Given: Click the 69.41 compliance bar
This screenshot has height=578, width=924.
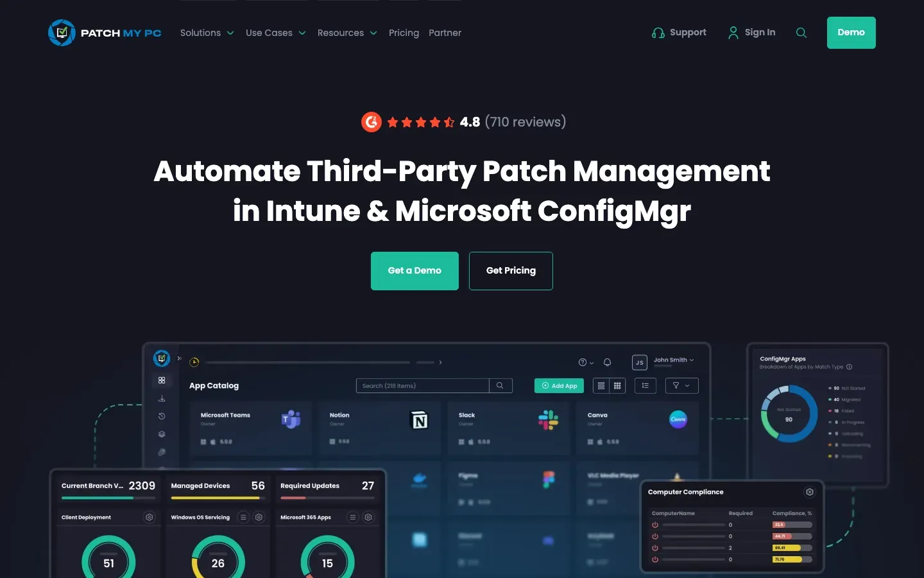Looking at the screenshot, I should tap(792, 548).
